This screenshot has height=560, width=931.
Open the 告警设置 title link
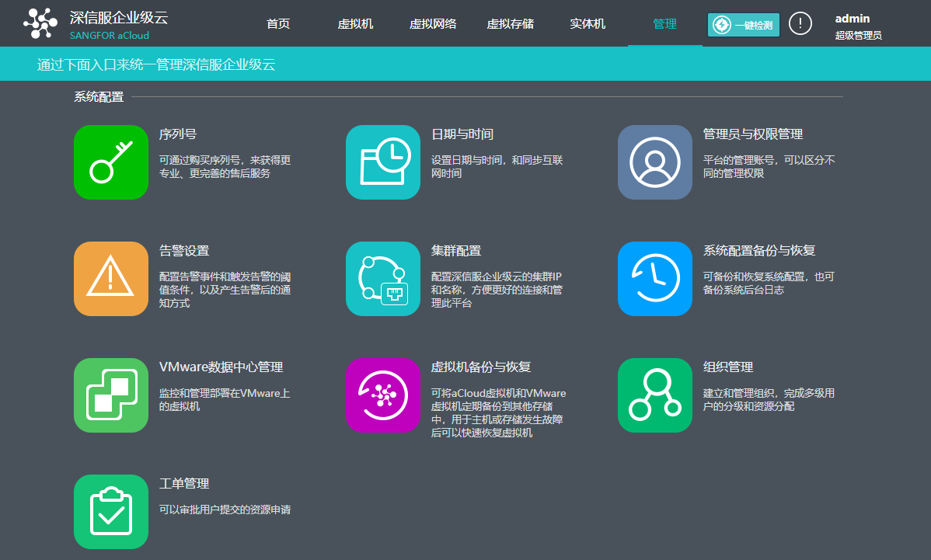pos(184,250)
